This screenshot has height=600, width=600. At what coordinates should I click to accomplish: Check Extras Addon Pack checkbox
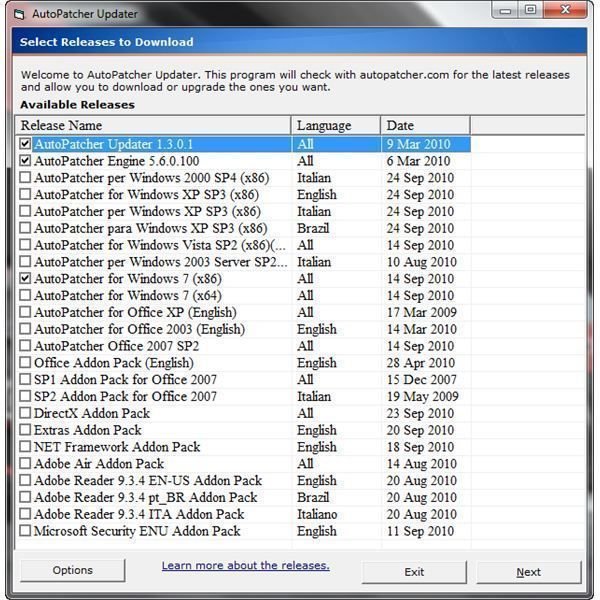(25, 430)
